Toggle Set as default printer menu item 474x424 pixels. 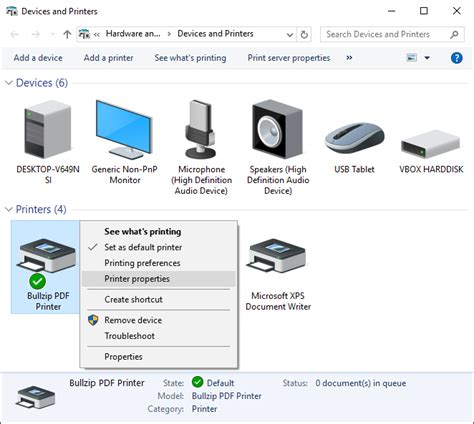click(x=159, y=247)
